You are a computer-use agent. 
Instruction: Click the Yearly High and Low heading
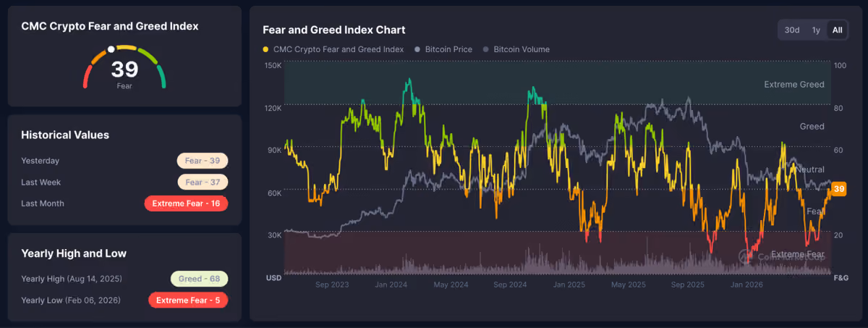(x=74, y=253)
